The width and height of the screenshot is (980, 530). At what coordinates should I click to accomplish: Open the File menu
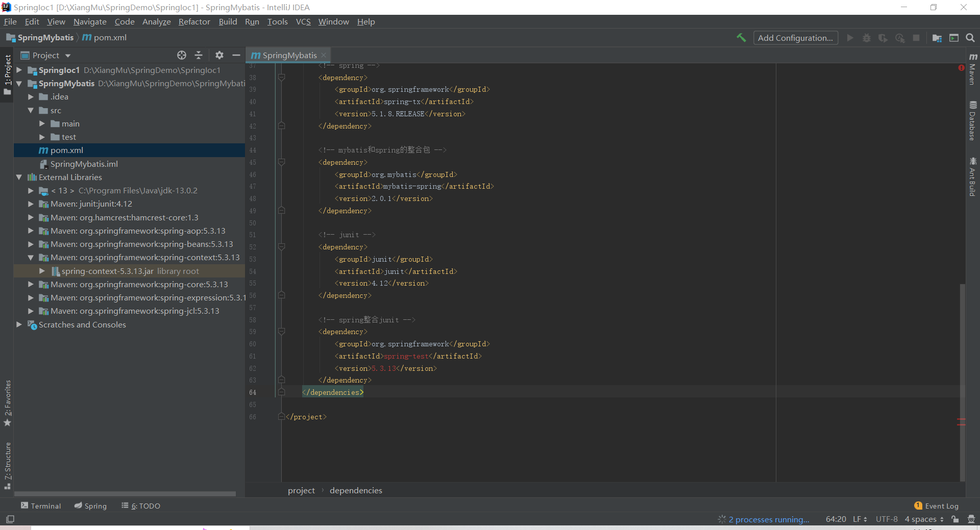(x=10, y=21)
